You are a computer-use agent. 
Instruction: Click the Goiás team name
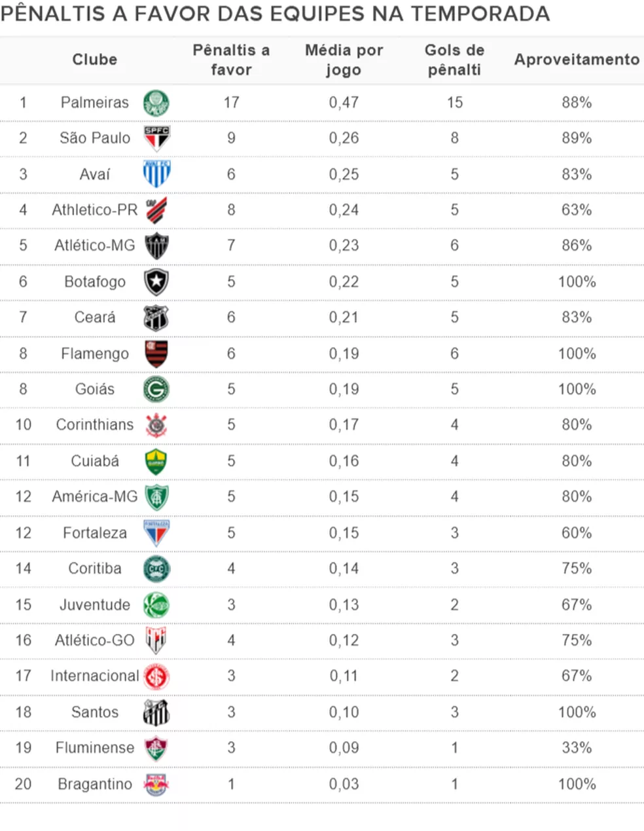click(95, 389)
